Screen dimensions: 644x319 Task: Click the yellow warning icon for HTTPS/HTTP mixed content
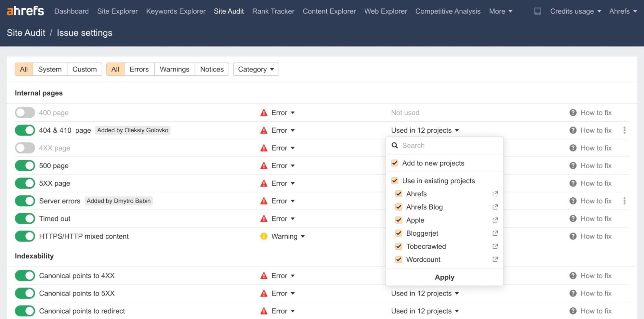coord(264,236)
